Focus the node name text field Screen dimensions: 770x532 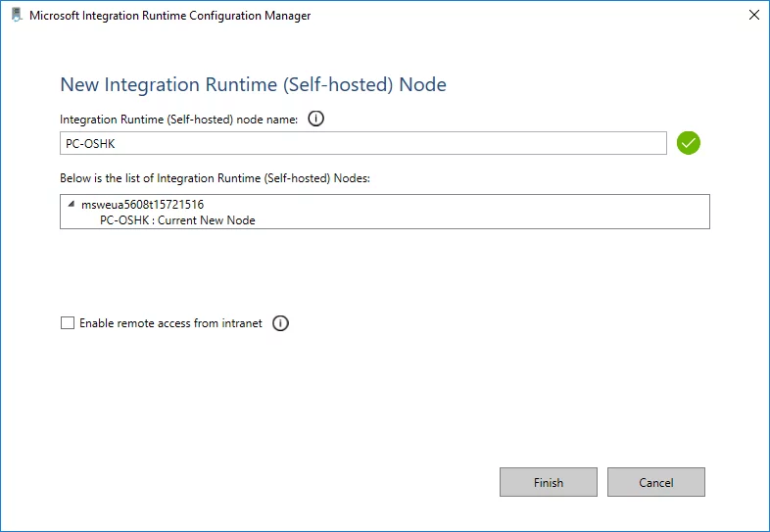pos(362,144)
